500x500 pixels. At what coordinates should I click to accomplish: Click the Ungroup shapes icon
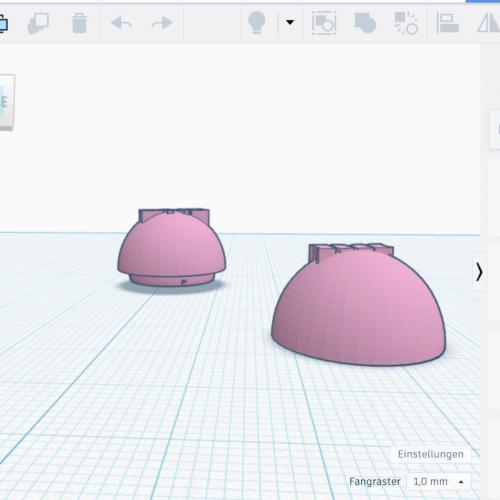406,23
